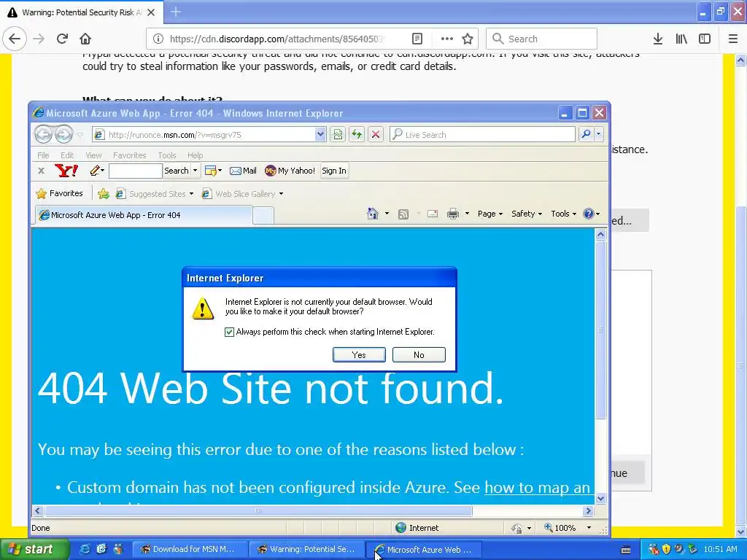
Task: Click the IE help question mark icon
Action: (x=589, y=214)
